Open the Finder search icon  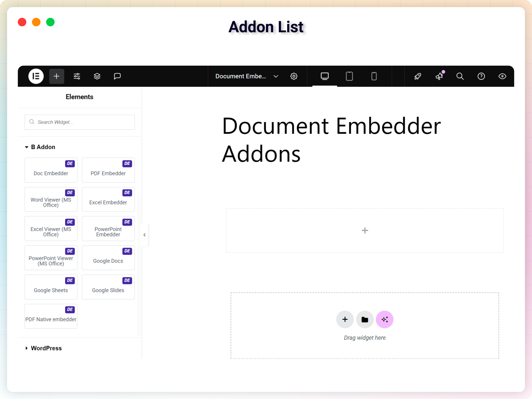[x=460, y=76]
